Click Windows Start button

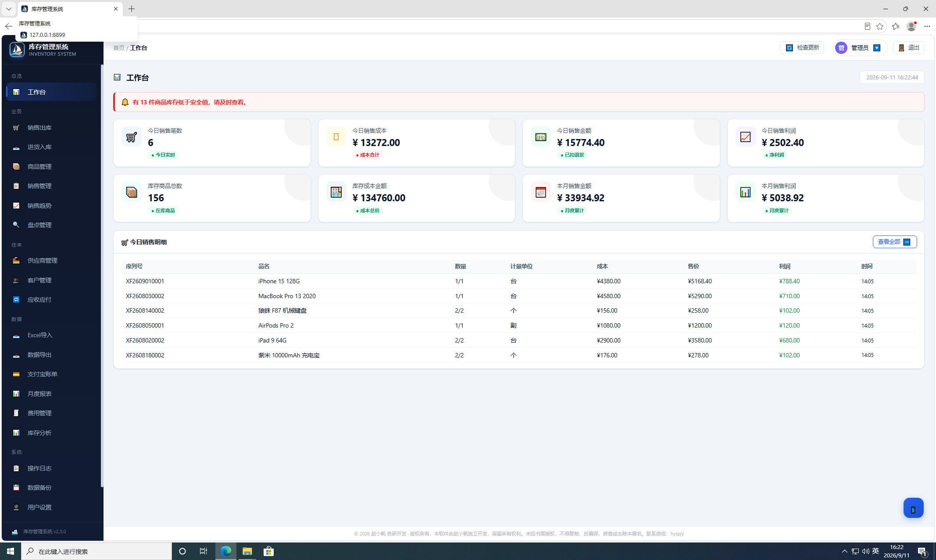click(11, 551)
